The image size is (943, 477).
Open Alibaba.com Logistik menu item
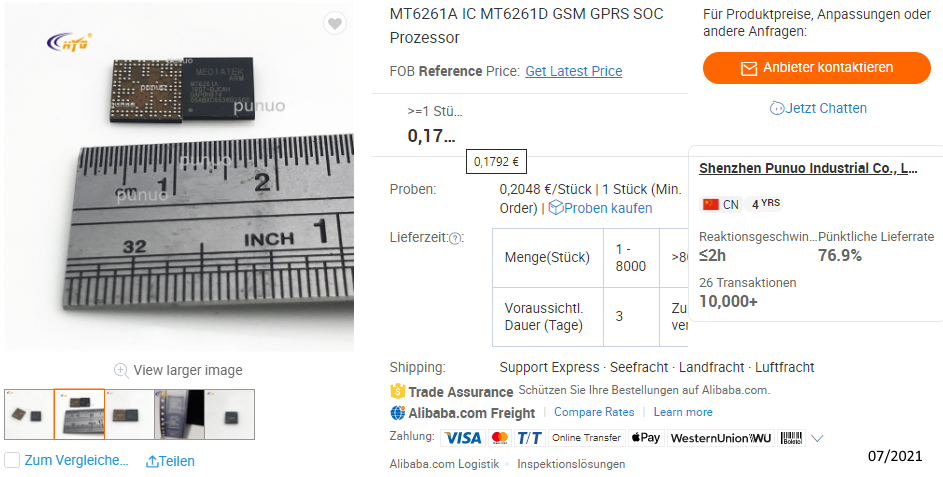click(444, 464)
